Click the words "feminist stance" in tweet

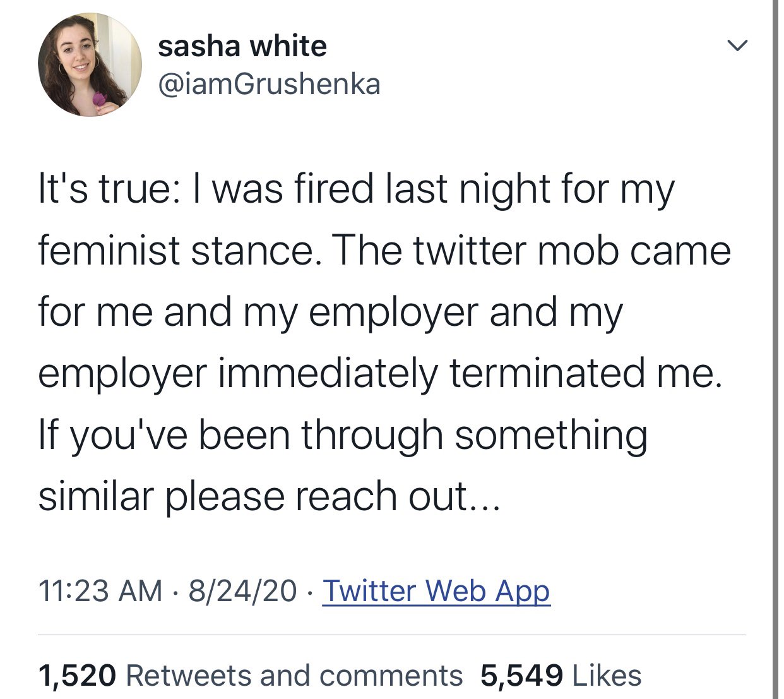tap(175, 251)
